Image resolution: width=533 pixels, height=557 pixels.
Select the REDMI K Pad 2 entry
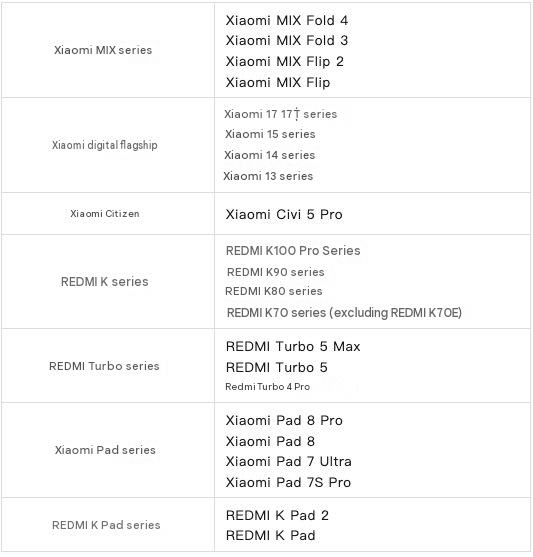277,515
